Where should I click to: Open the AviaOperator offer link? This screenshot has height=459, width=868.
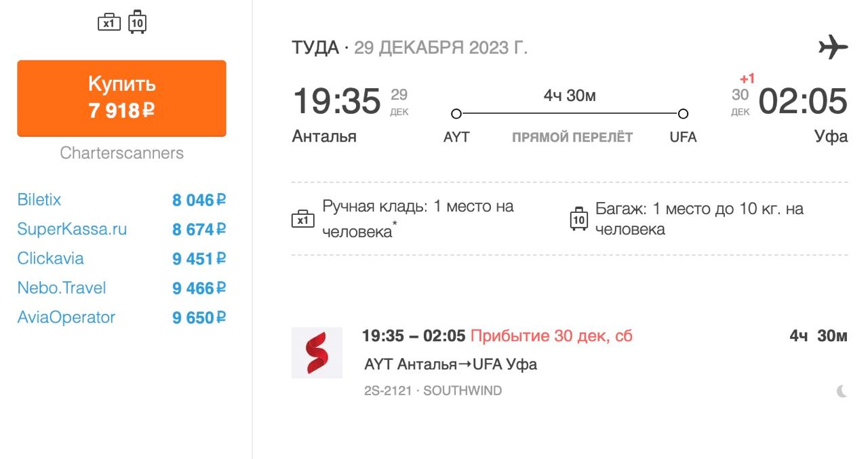[66, 317]
